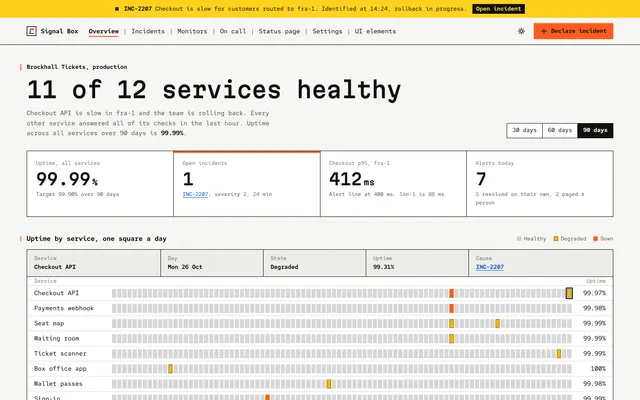Open the On call tab
This screenshot has height=400, width=640.
[233, 31]
